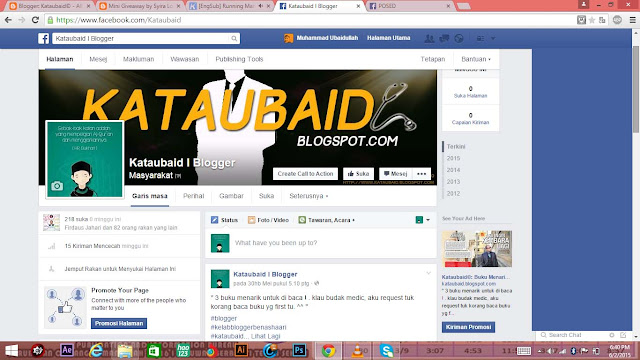Click the privacy shortcuts icon
This screenshot has width=640, height=360.
click(x=480, y=38)
